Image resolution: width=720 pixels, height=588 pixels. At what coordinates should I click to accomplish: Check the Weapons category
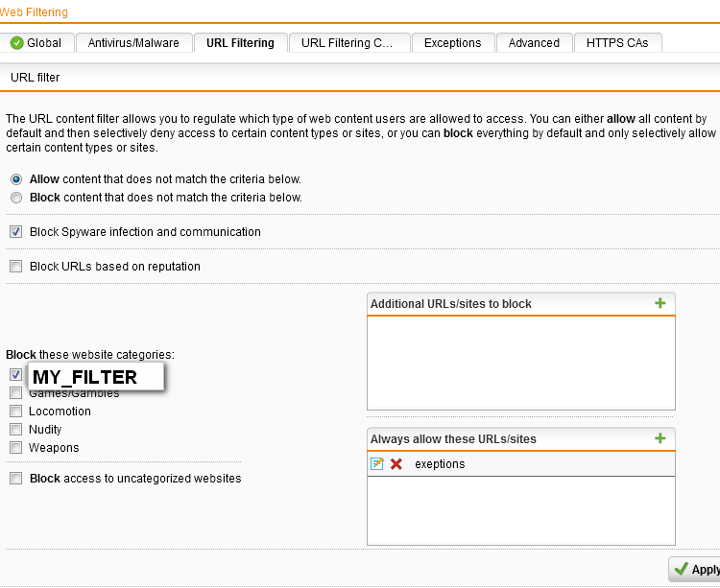[x=16, y=448]
